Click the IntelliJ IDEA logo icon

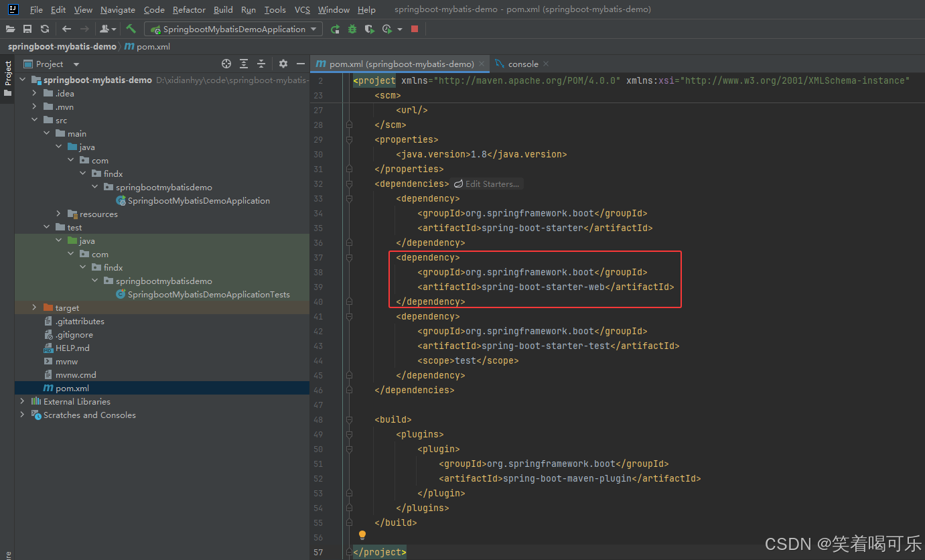pyautogui.click(x=13, y=9)
